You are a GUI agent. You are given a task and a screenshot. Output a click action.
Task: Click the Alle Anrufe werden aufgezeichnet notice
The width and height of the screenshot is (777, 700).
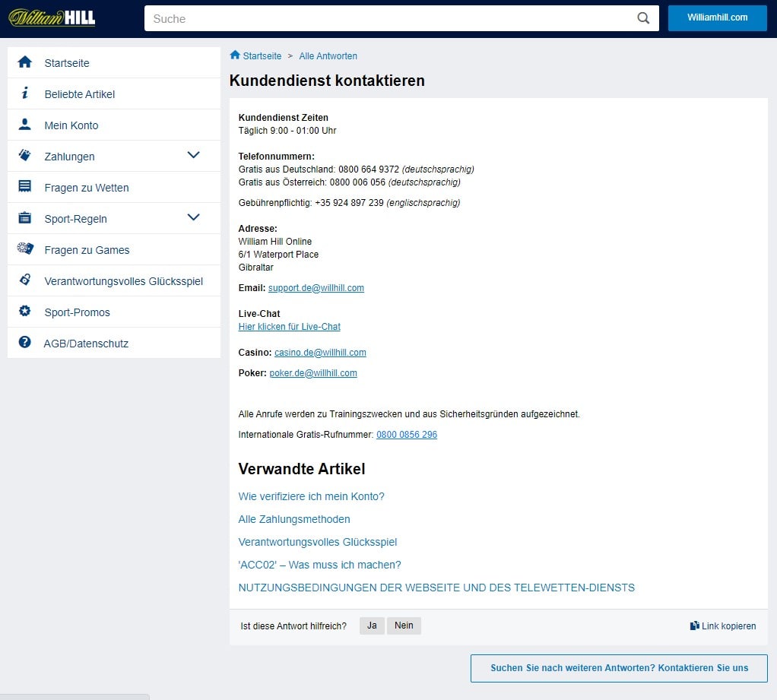click(x=409, y=414)
